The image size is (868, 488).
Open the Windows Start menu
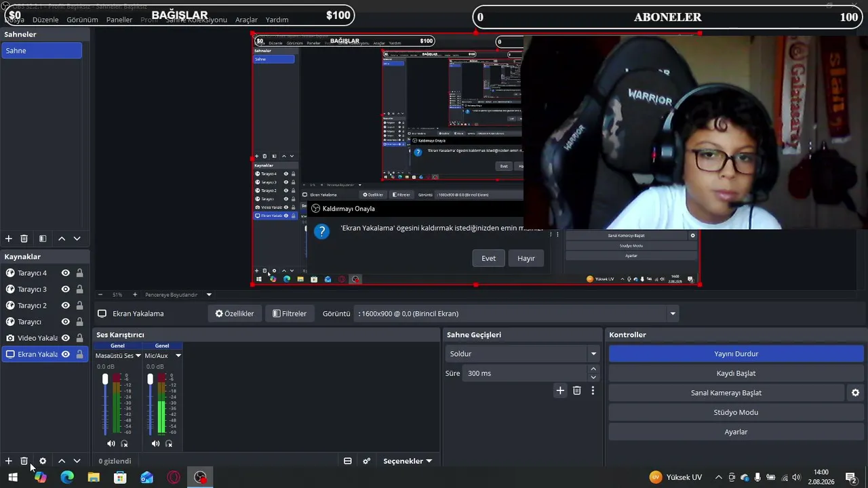[13, 477]
